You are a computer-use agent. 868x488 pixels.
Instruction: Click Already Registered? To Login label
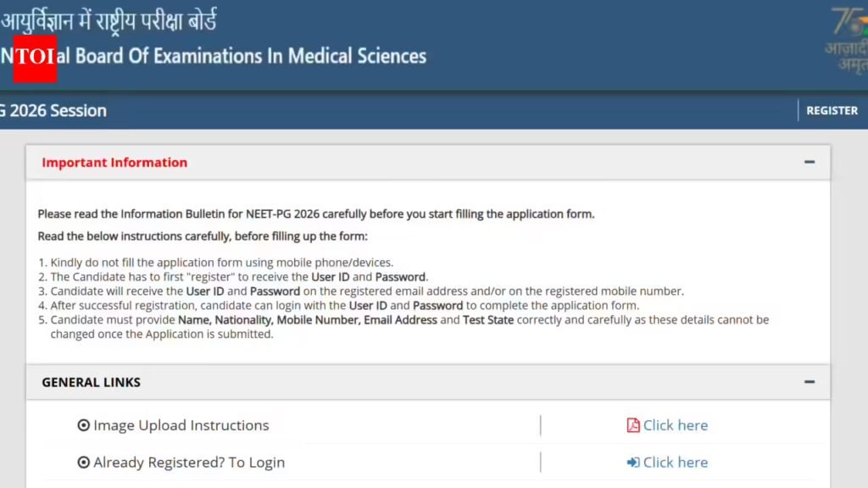(189, 462)
